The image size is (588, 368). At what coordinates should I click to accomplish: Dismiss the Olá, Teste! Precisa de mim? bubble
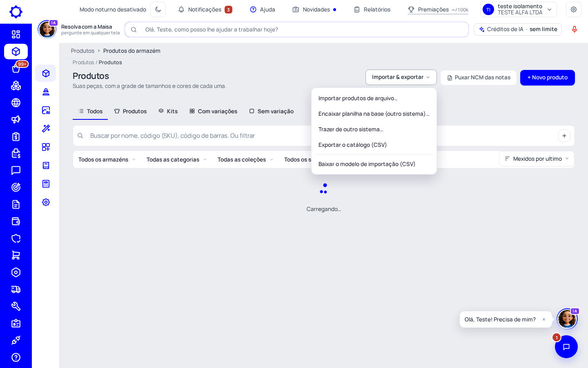pyautogui.click(x=544, y=319)
